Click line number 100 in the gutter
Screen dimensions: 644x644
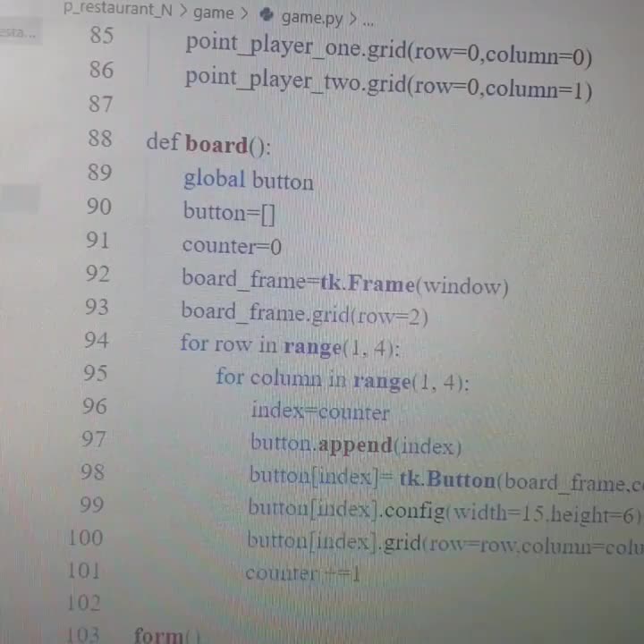point(86,538)
